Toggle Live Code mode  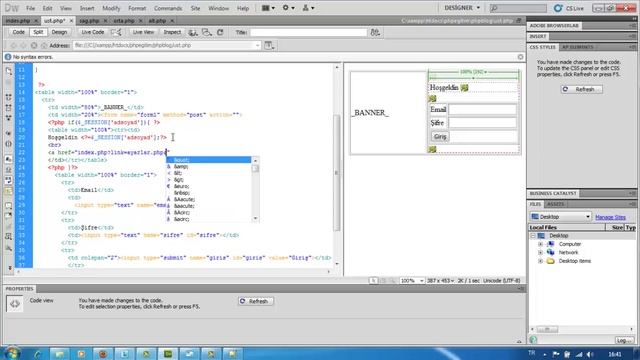click(93, 32)
